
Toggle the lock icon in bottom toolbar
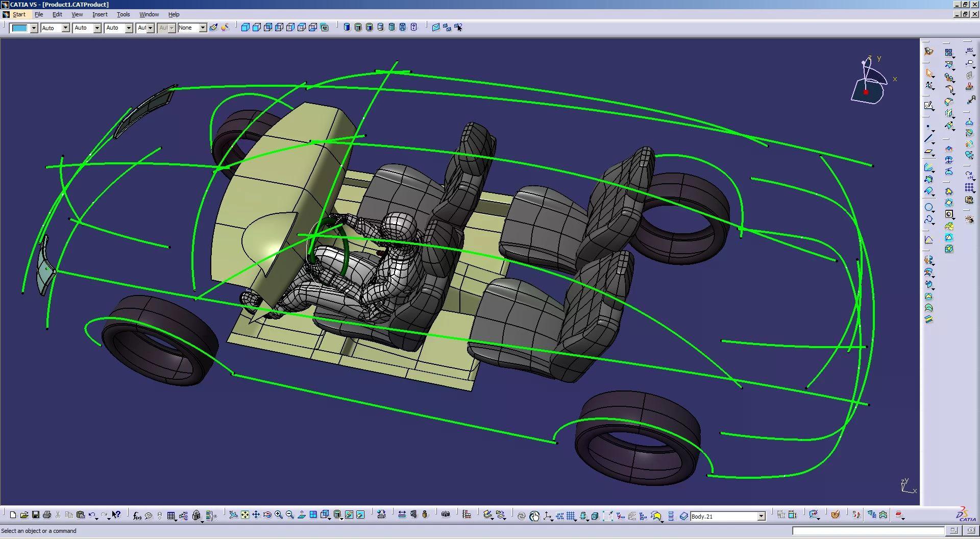point(196,516)
